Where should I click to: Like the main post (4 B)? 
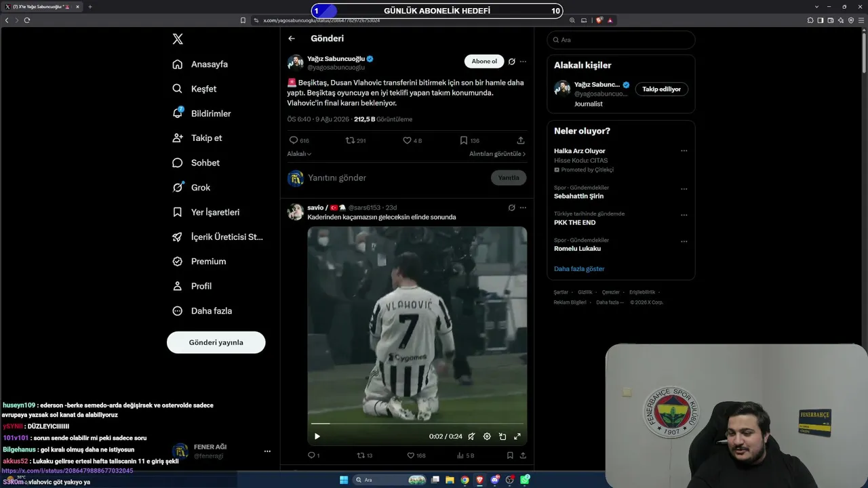pyautogui.click(x=412, y=140)
